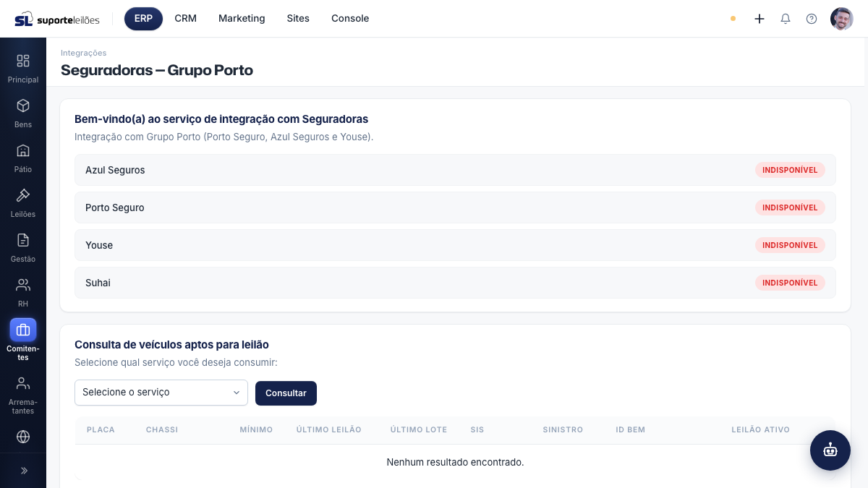Switch to the Console tab

pos(350,19)
